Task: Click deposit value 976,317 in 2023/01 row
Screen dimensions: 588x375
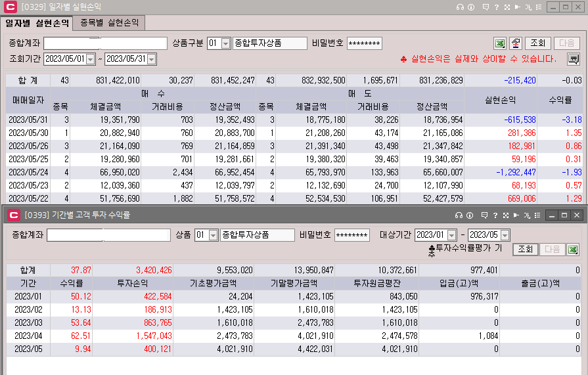Action: (484, 296)
